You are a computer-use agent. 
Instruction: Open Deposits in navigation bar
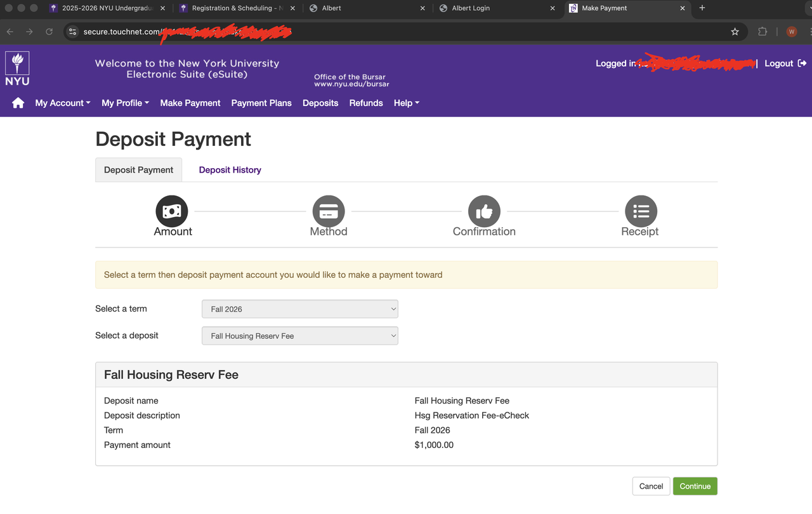[x=320, y=103]
